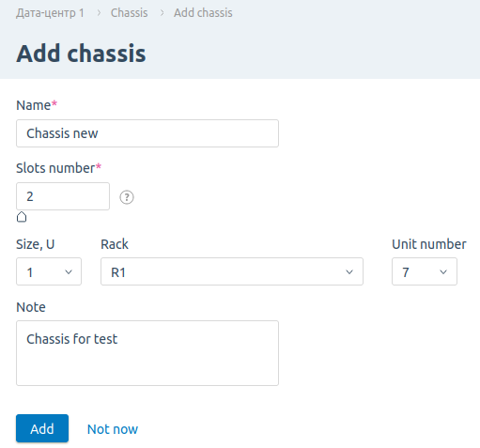480x448 pixels.
Task: Open the Unit number dropdown showing 7
Action: pos(425,271)
